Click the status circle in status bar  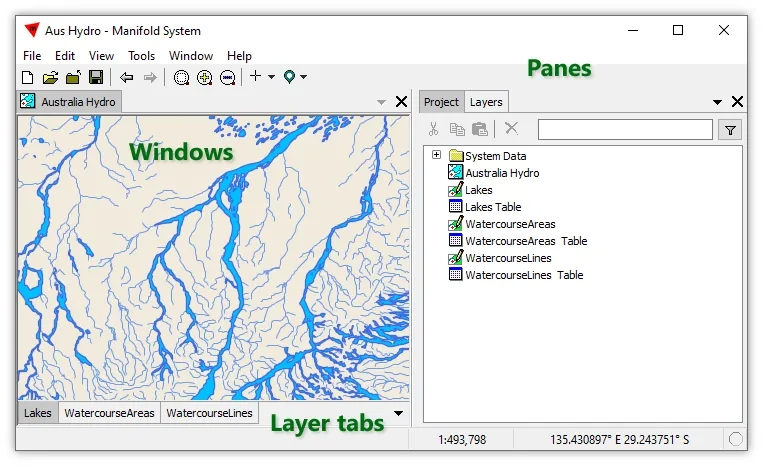735,439
